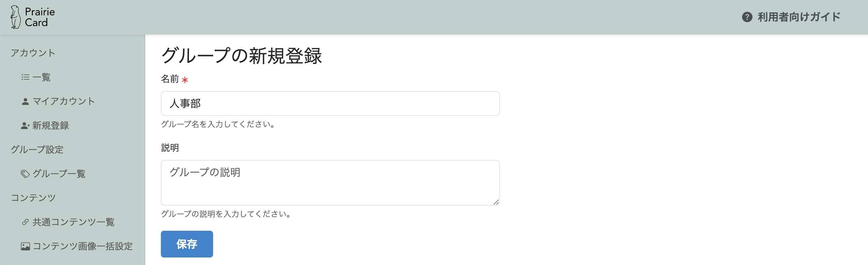Viewport: 868px width, 265px height.
Task: Click the tag icon beside グループ一覧
Action: (25, 174)
